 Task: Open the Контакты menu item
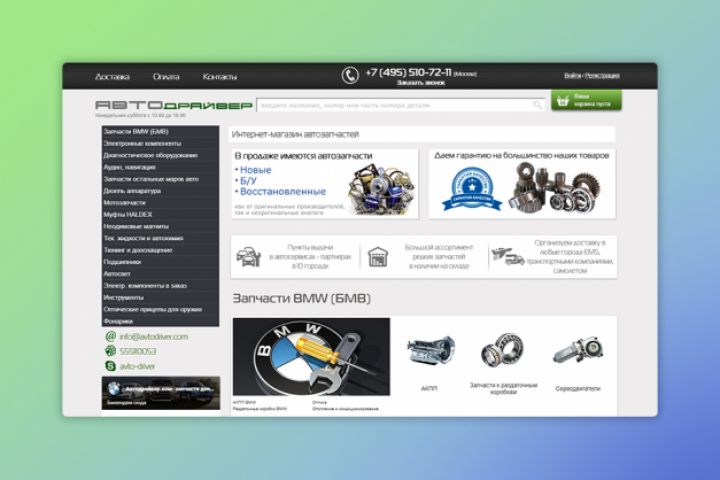point(220,77)
